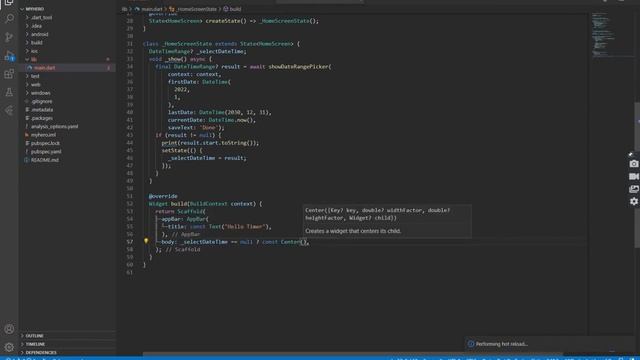Click the build breadcrumb
The image size is (640, 360).
(x=235, y=9)
